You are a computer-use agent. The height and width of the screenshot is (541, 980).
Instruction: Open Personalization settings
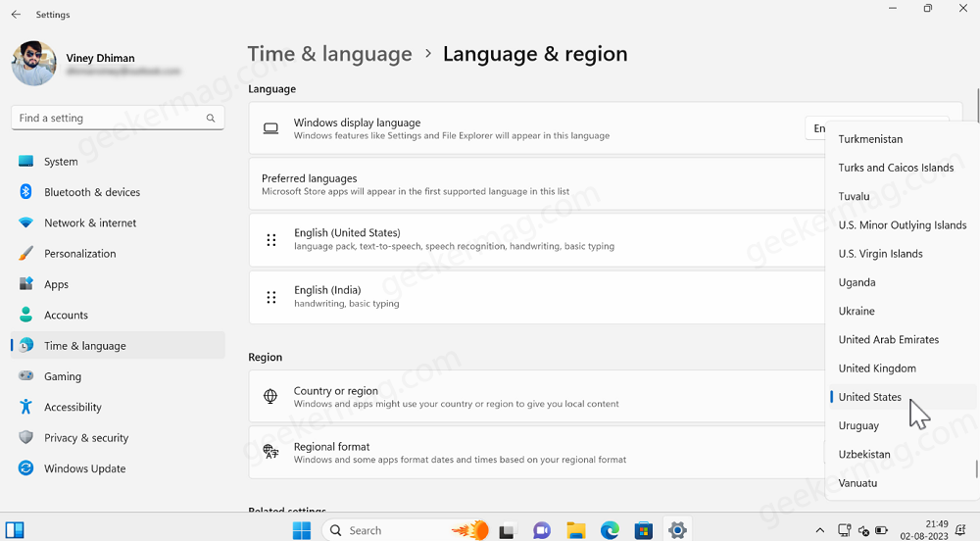point(118,253)
